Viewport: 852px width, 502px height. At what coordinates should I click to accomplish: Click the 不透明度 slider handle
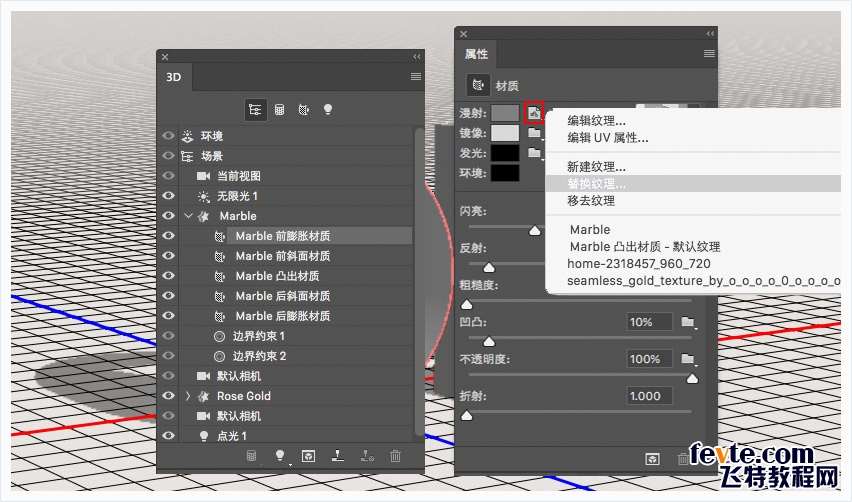click(x=692, y=379)
